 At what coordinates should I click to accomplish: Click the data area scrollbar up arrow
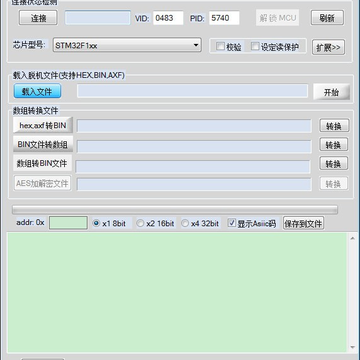click(353, 238)
